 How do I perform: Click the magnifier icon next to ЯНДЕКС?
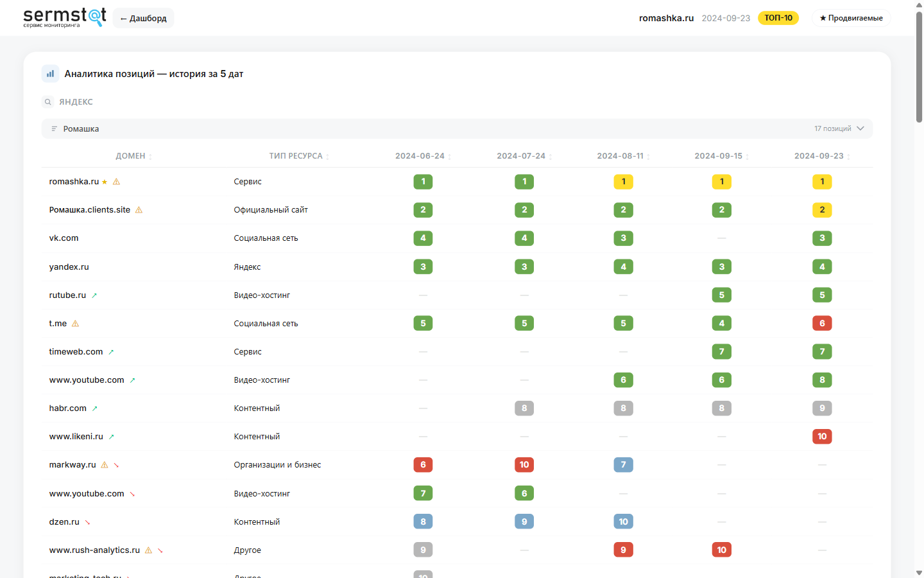47,102
